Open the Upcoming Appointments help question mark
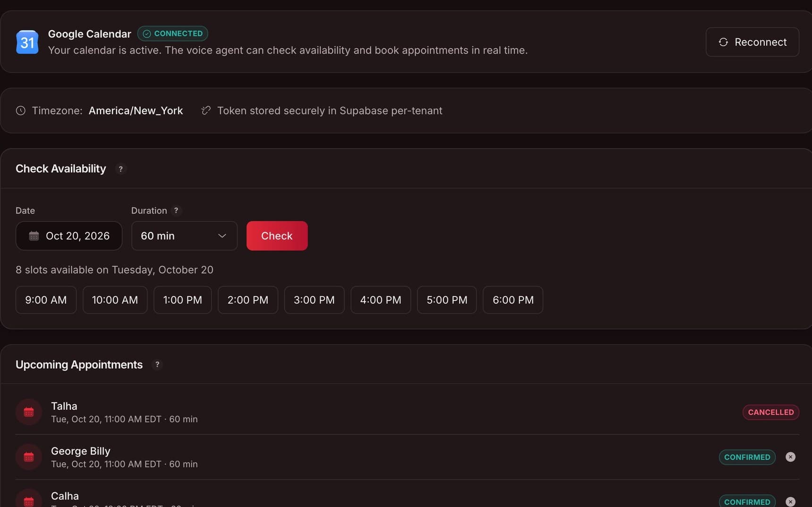 coord(157,364)
